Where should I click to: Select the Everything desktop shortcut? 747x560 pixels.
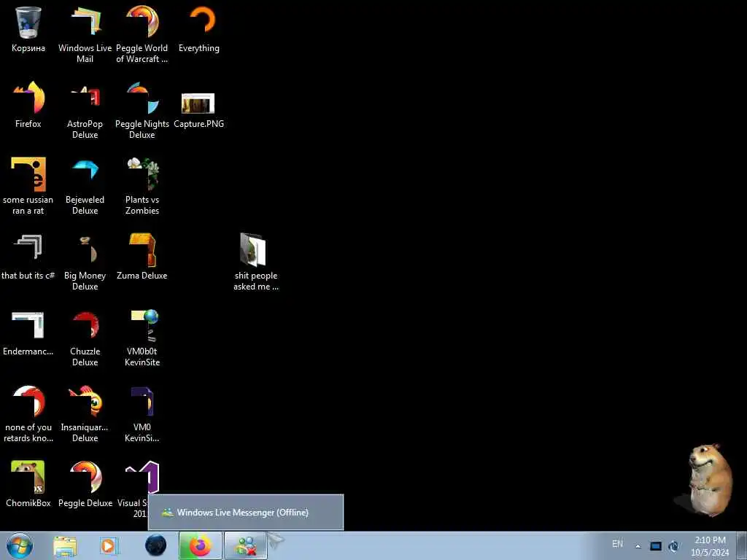199,29
